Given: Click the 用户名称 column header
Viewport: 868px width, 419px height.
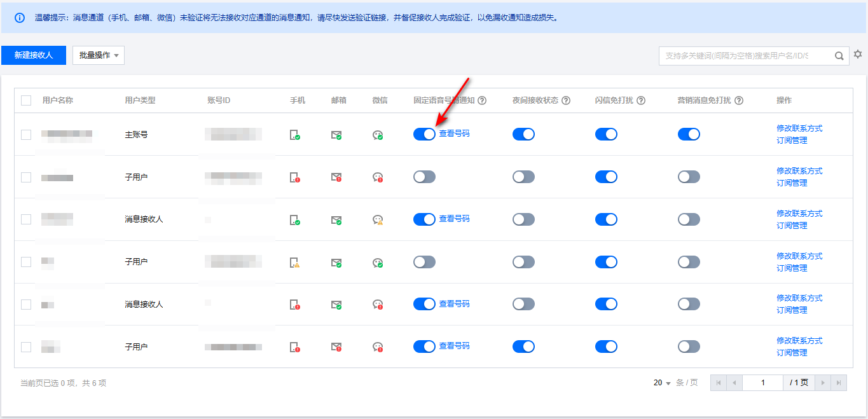Looking at the screenshot, I should pyautogui.click(x=58, y=100).
